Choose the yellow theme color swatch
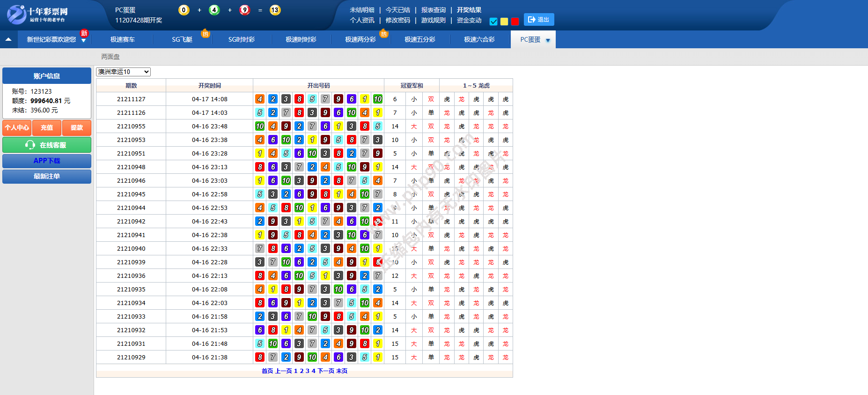The width and height of the screenshot is (868, 395). (x=504, y=22)
